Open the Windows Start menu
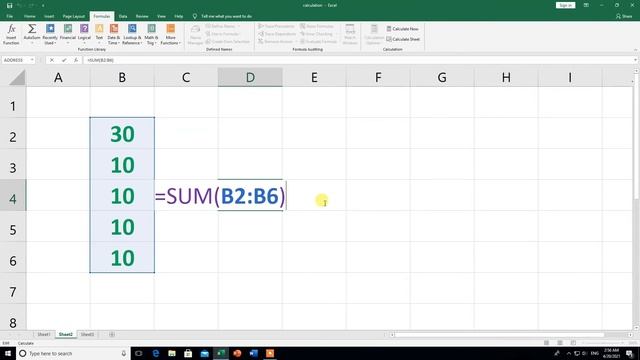Viewport: 640px width, 360px height. [x=8, y=353]
